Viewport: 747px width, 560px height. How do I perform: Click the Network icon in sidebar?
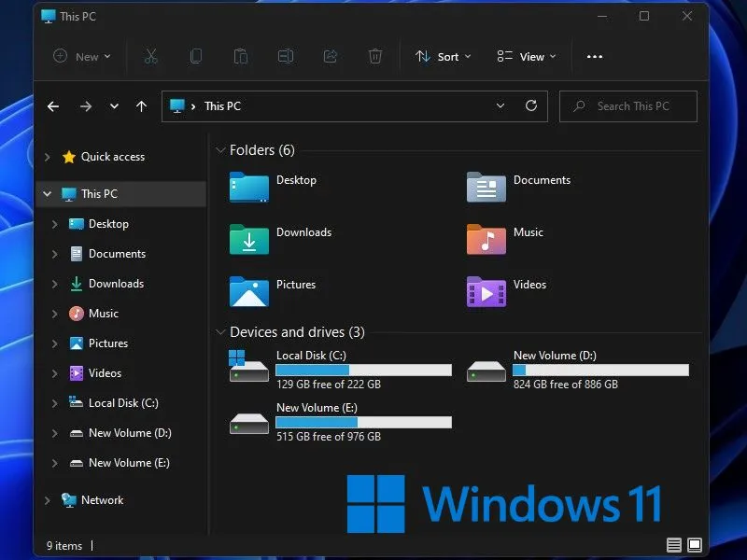(x=69, y=500)
